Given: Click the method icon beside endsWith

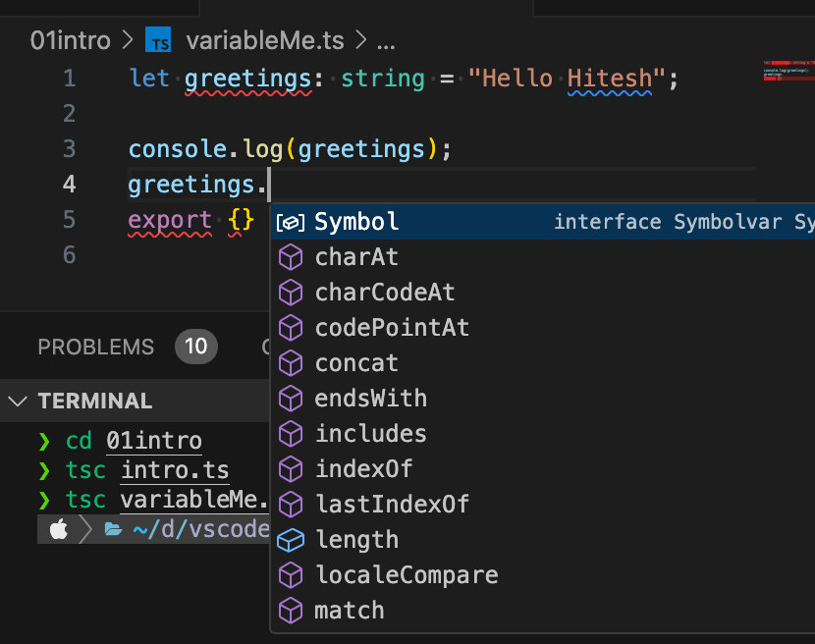Looking at the screenshot, I should [291, 400].
